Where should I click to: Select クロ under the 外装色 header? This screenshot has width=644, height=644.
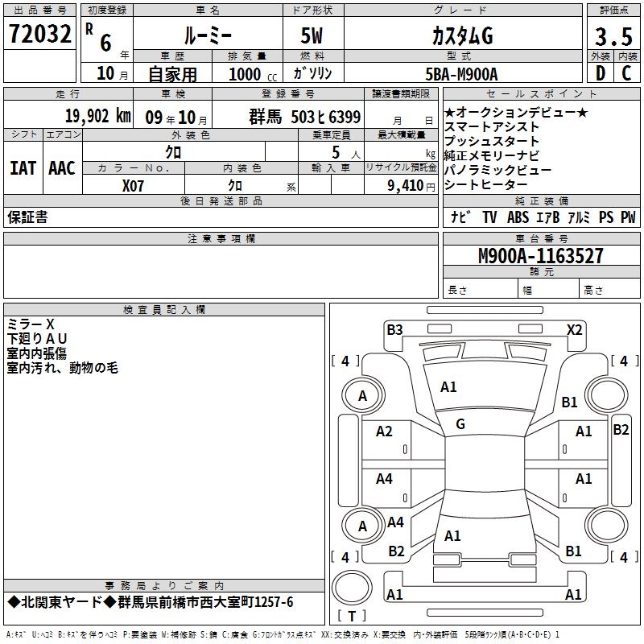click(173, 152)
